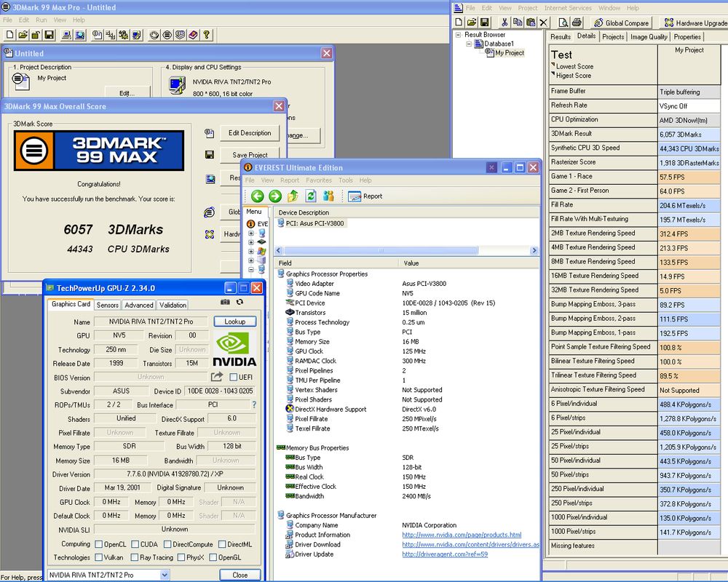
Task: Open the nvidia.com Product Information link
Action: tap(462, 535)
